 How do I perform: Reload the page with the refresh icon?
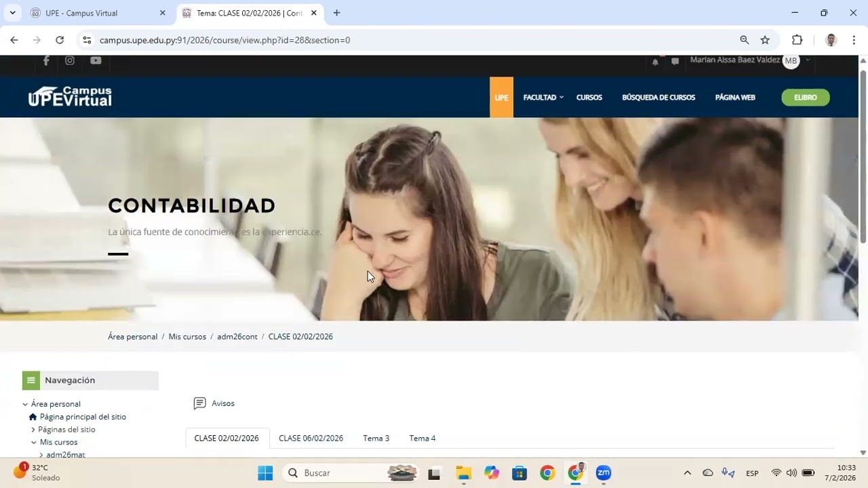pos(60,40)
